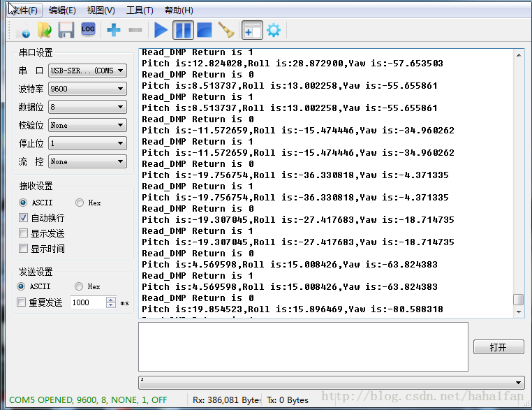Screen dimensions: 532x410
Task: Click the new file icon in toolbar
Action: click(x=24, y=30)
